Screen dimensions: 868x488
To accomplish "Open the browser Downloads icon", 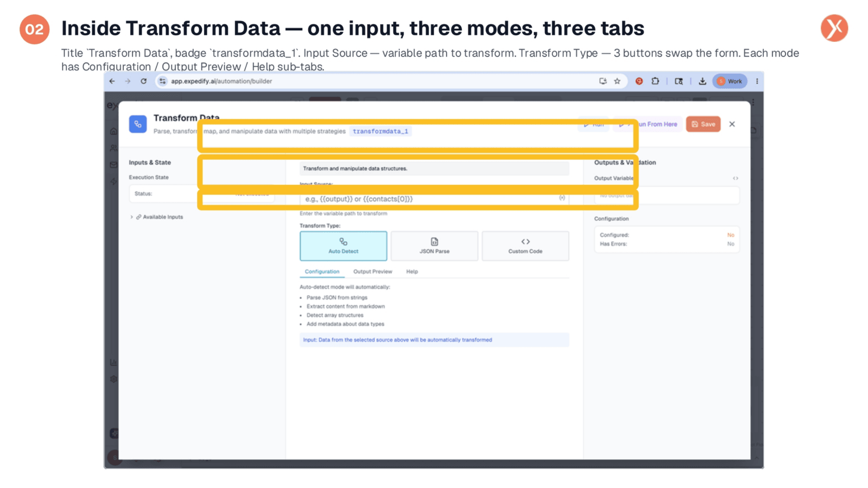I will point(702,81).
